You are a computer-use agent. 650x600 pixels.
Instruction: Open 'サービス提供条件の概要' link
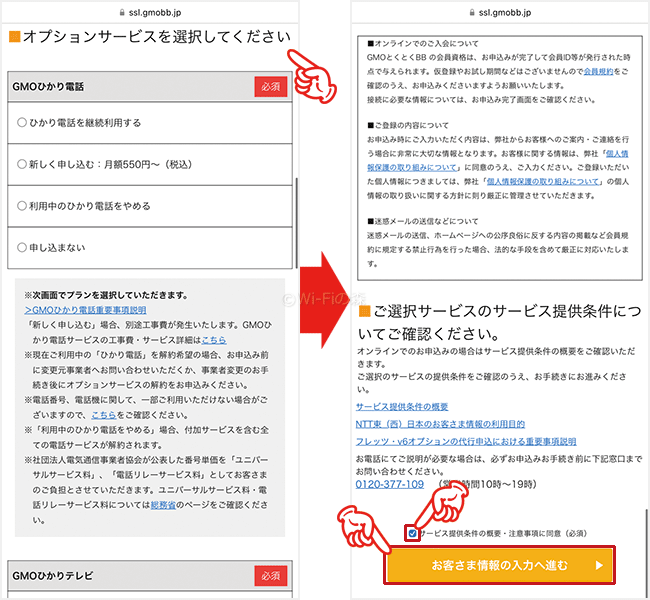tap(402, 407)
